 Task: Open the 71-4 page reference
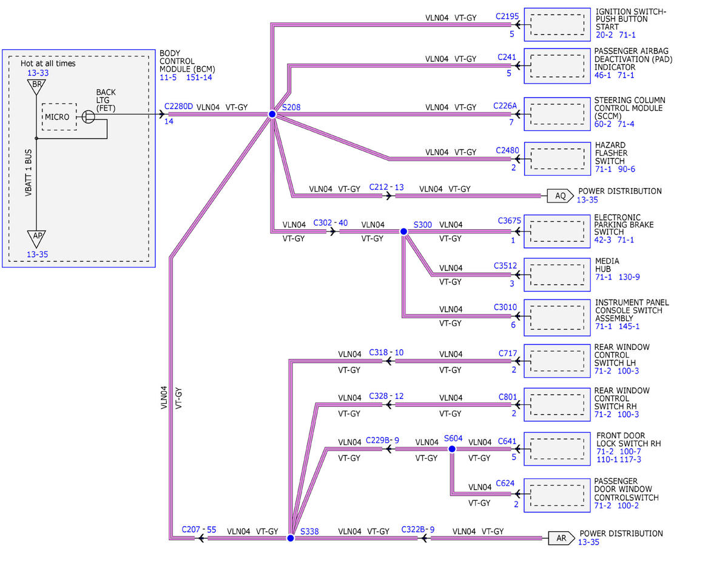[x=627, y=124]
